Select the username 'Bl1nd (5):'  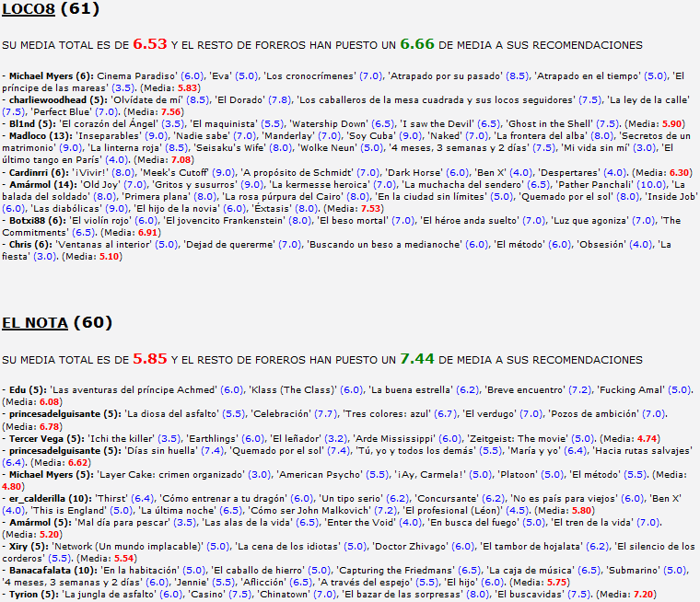32,124
